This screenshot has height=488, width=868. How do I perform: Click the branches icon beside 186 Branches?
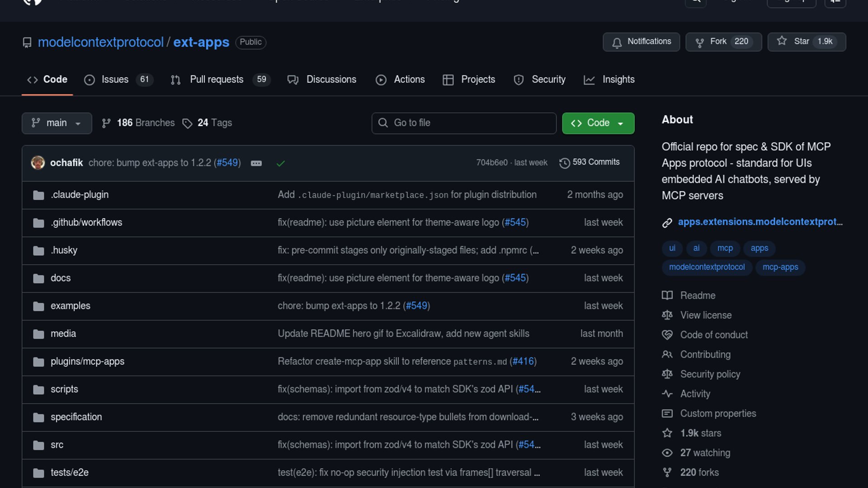coord(106,123)
